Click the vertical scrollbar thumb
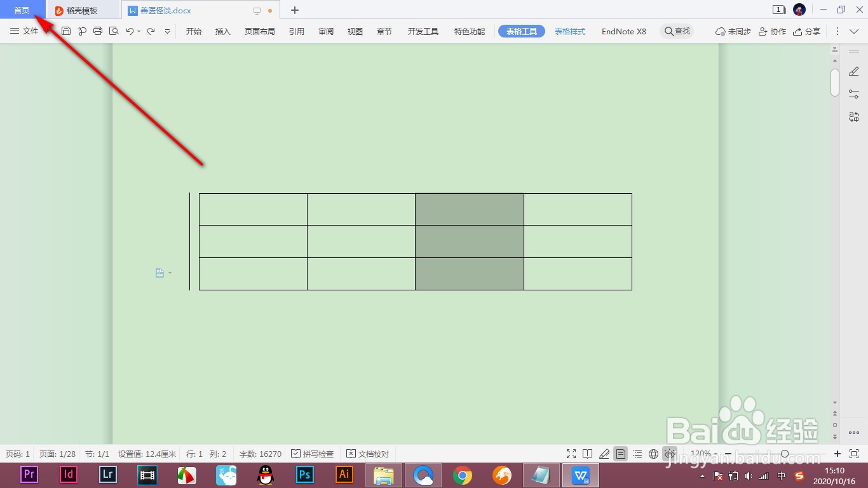Screen dimensions: 868x488 point(835,83)
